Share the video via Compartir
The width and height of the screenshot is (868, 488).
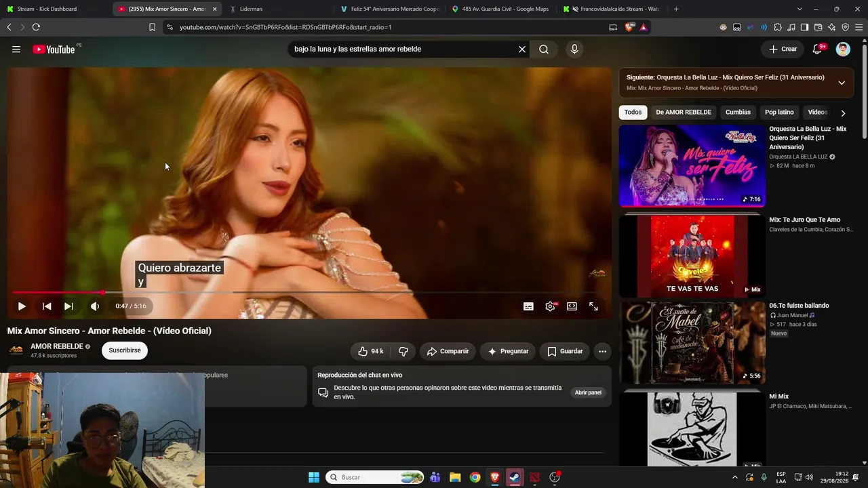coord(448,351)
